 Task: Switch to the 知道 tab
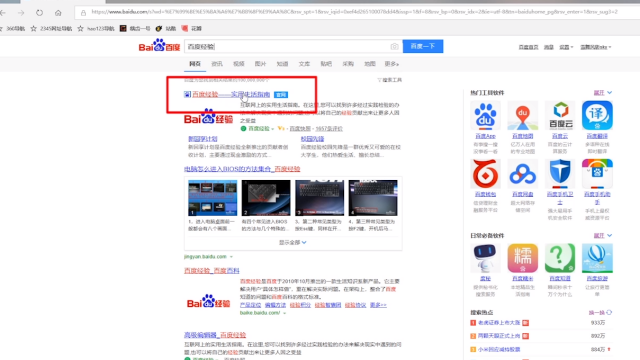point(282,64)
